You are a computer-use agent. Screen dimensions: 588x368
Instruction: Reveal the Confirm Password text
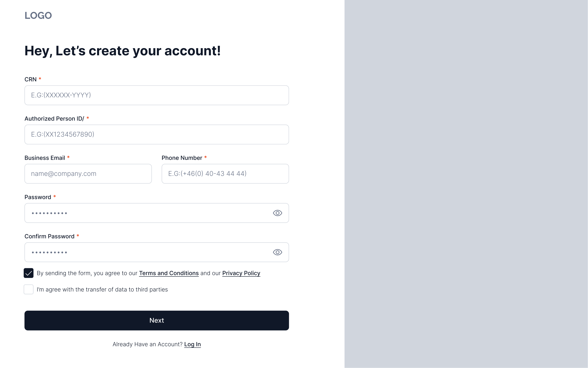pyautogui.click(x=278, y=252)
